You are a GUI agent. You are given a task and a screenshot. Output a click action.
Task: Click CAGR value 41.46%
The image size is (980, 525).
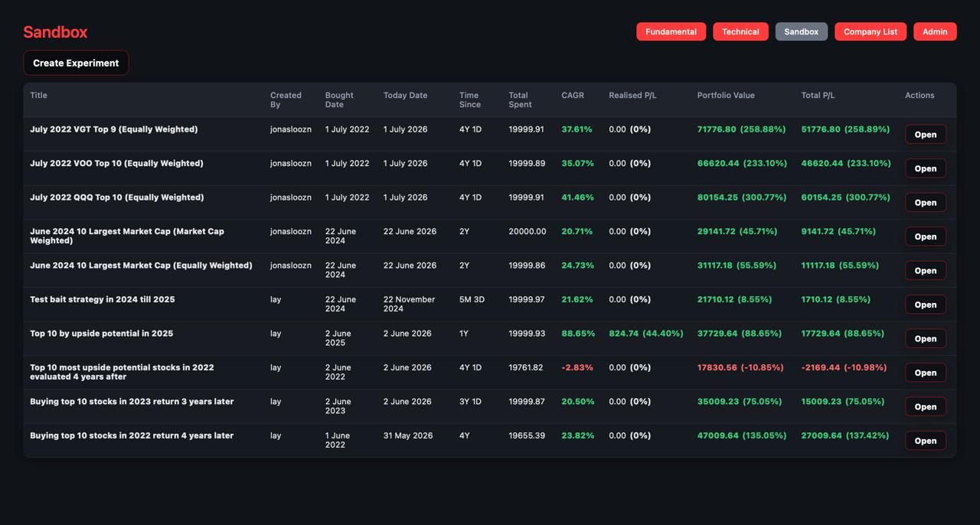577,197
